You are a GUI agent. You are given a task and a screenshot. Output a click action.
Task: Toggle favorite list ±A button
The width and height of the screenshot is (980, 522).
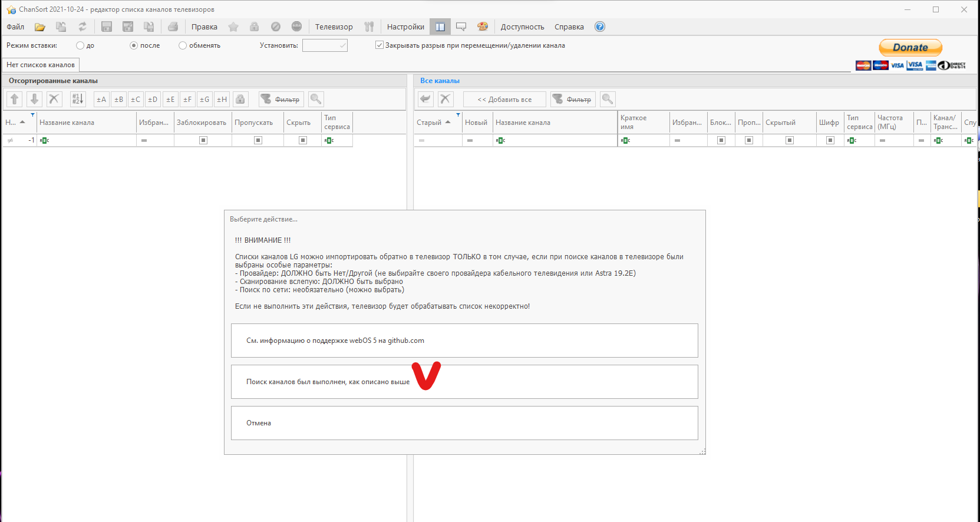pyautogui.click(x=101, y=100)
